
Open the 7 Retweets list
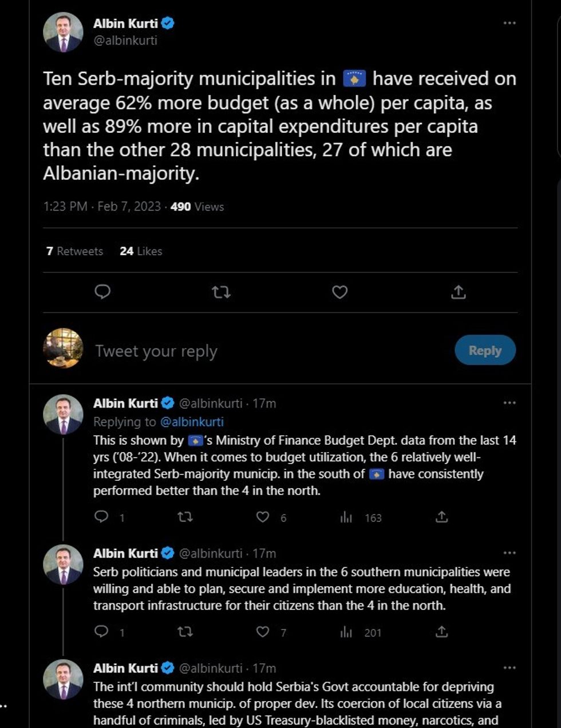(x=74, y=251)
